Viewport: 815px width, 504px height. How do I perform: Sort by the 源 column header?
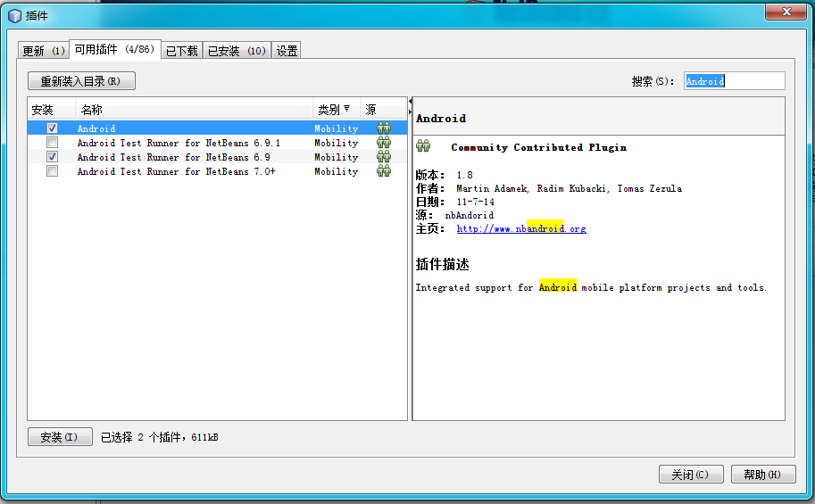point(383,110)
